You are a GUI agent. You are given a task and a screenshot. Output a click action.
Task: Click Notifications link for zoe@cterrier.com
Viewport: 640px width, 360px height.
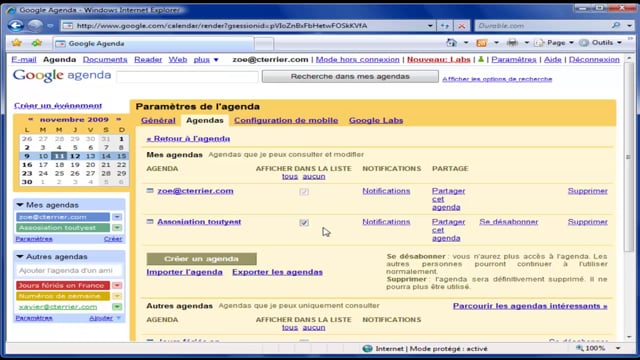(386, 191)
